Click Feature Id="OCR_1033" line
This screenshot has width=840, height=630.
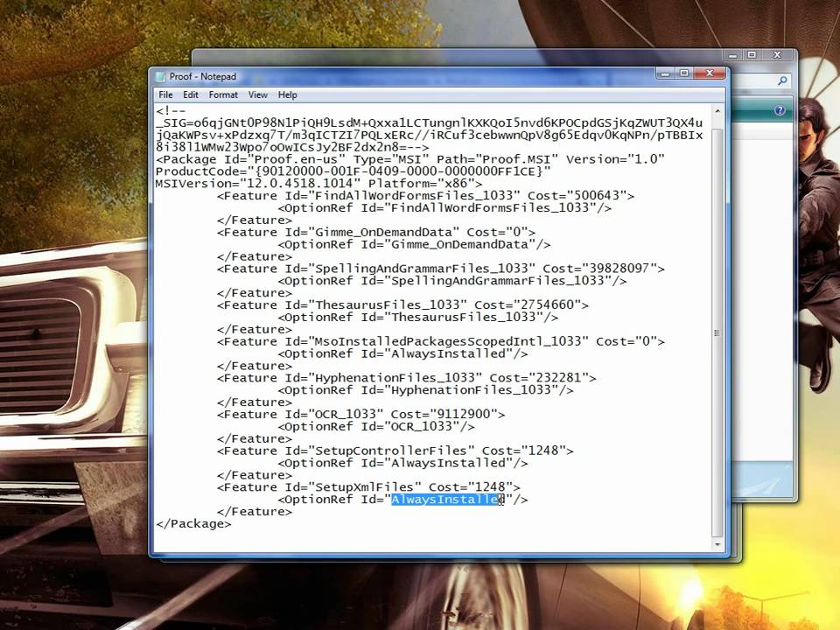[x=361, y=414]
